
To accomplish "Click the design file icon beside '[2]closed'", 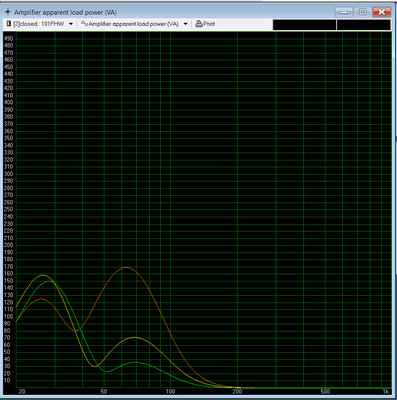I will pyautogui.click(x=9, y=24).
